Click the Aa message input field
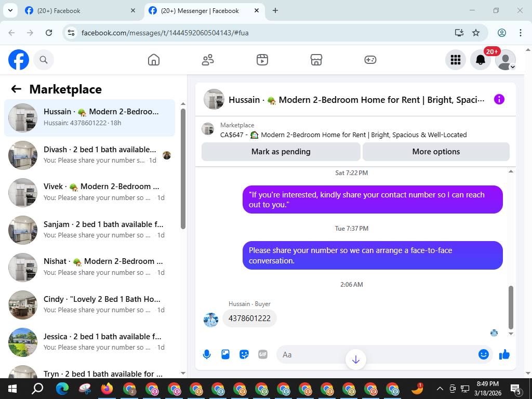The image size is (532, 399). coord(377,354)
